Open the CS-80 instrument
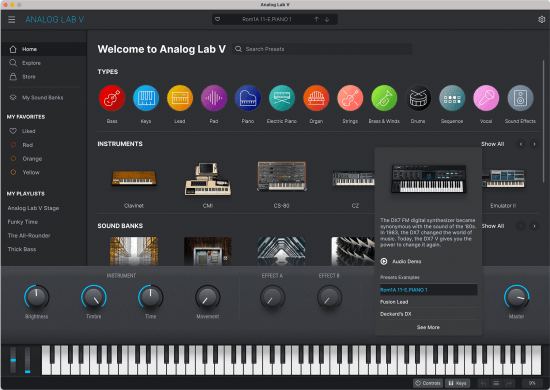 (282, 176)
